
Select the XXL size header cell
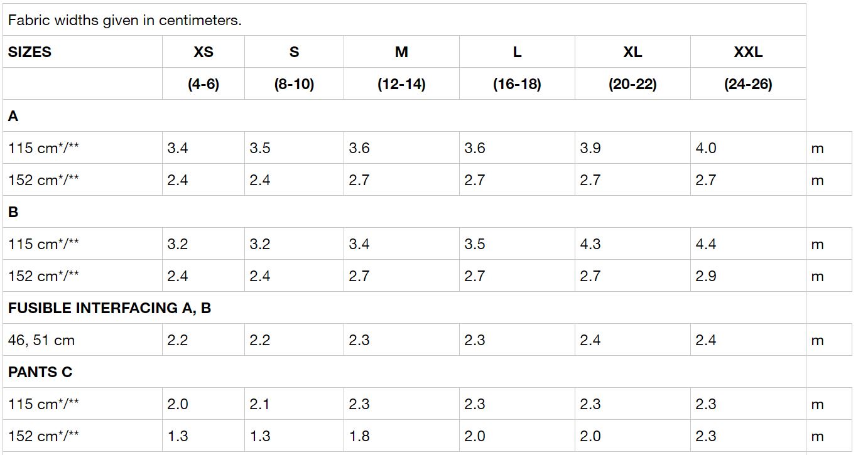tap(748, 51)
